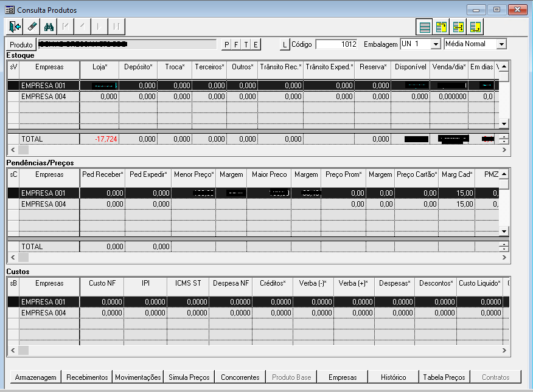Click Estoque horizontal scroll right arrow
The image size is (533, 392).
(504, 150)
